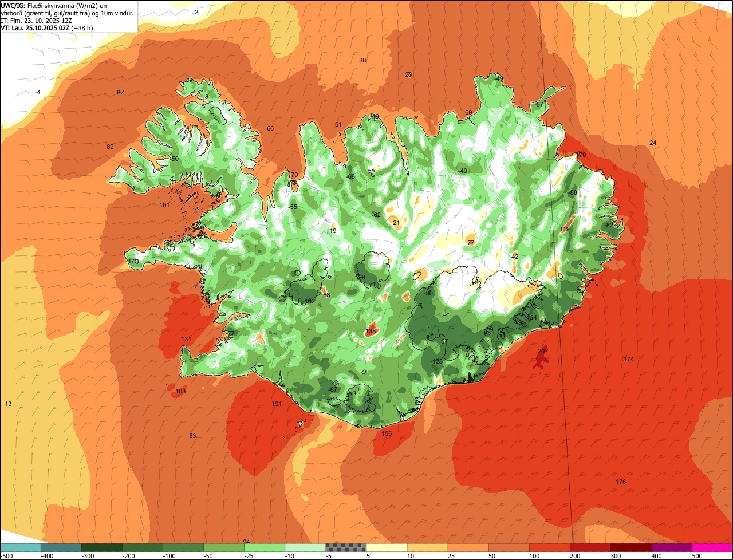The height and width of the screenshot is (560, 733).
Task: Click the map value 207 off the southeast coast
Action: pyautogui.click(x=543, y=351)
